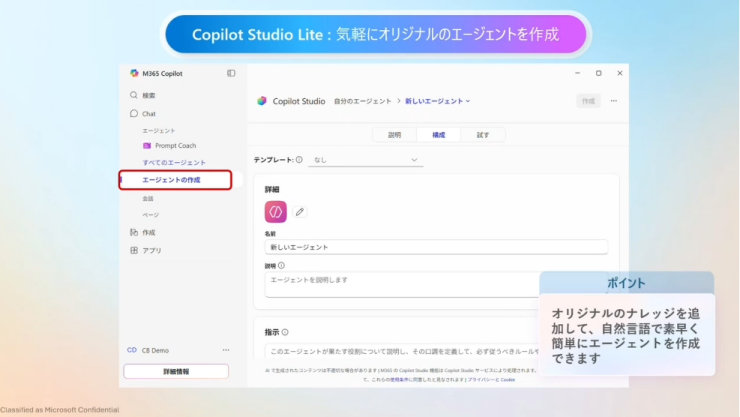Open the header more options ellipsis
The width and height of the screenshot is (740, 417).
[614, 101]
